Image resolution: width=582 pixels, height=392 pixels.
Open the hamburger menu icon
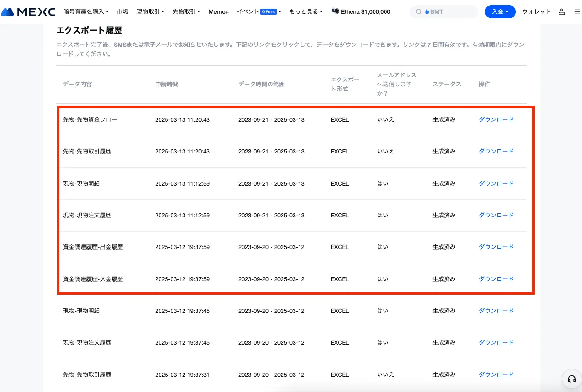click(577, 12)
